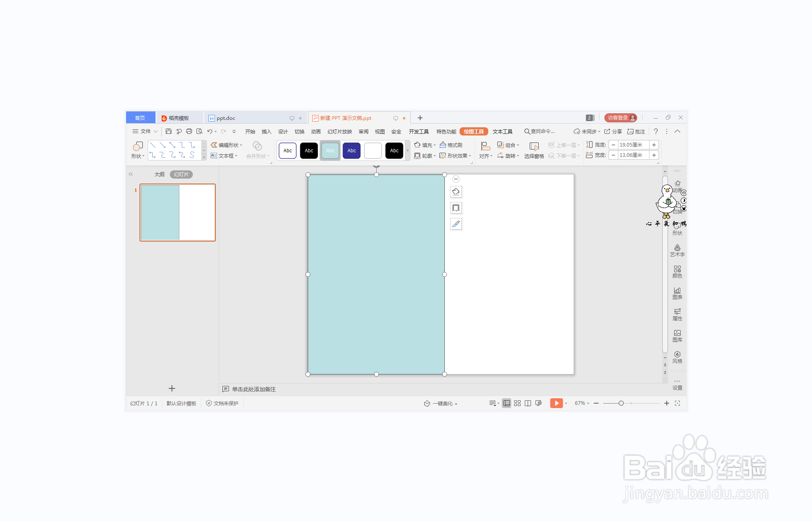Switch to the ppt.doc document tab

tap(226, 118)
